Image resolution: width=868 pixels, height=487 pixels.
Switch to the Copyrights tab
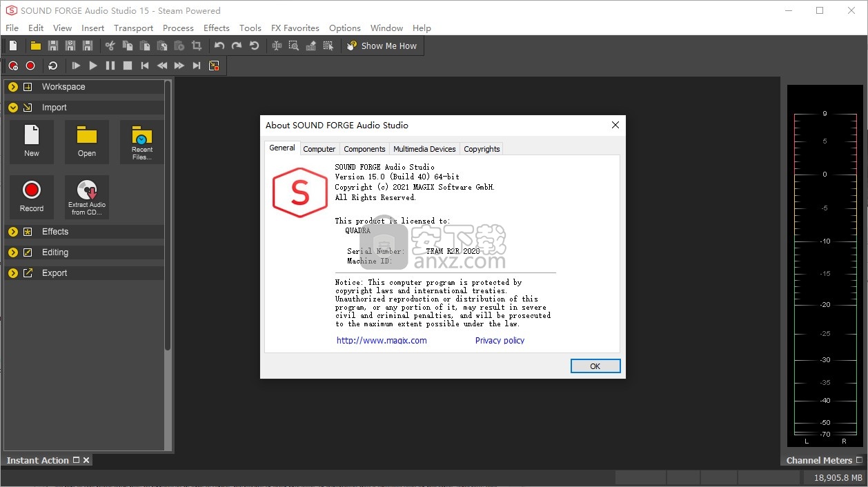482,149
